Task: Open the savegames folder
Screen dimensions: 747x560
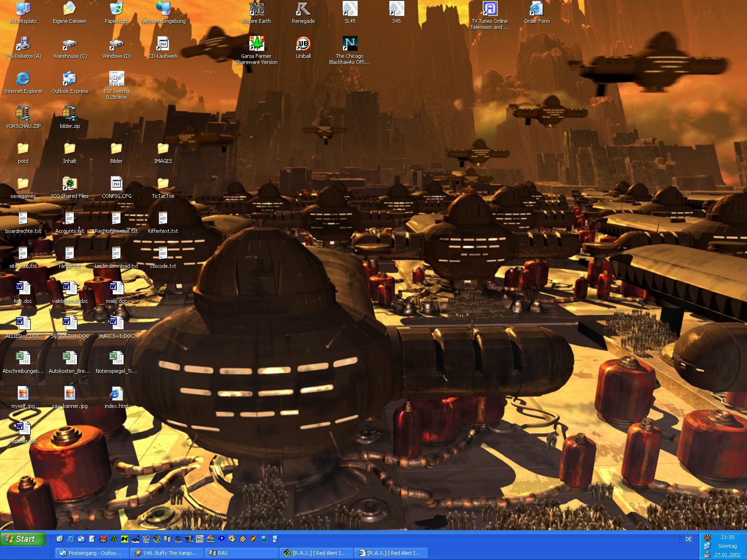Action: click(23, 188)
